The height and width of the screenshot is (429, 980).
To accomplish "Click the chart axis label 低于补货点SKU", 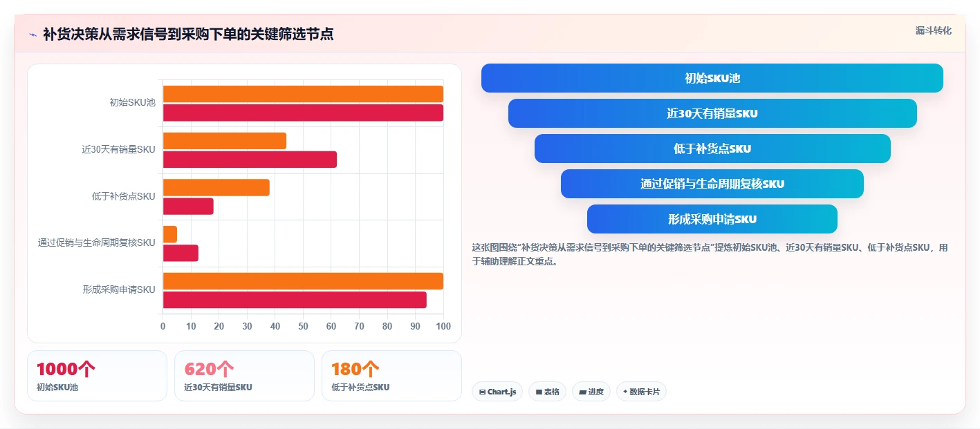I will 123,196.
